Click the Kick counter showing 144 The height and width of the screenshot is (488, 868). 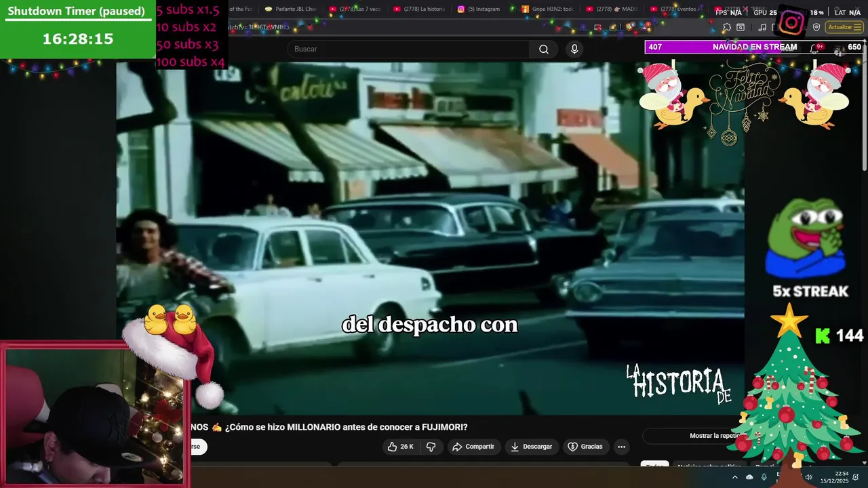coord(840,335)
